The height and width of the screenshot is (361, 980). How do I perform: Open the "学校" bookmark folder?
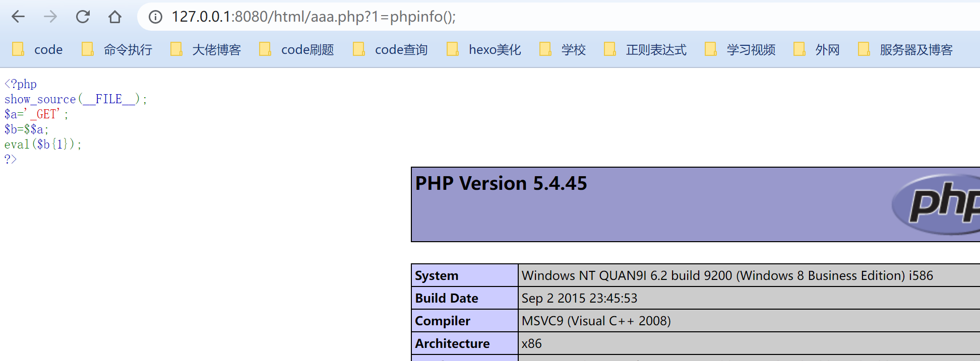click(x=563, y=49)
